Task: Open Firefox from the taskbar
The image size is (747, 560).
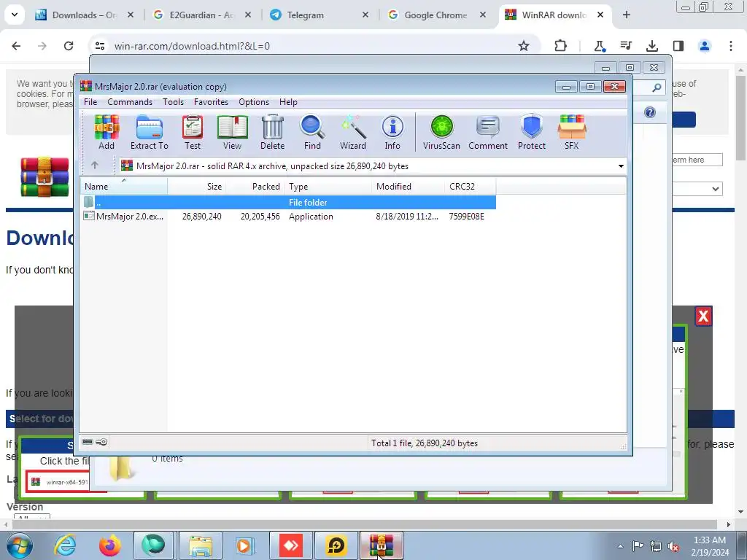Action: click(110, 545)
